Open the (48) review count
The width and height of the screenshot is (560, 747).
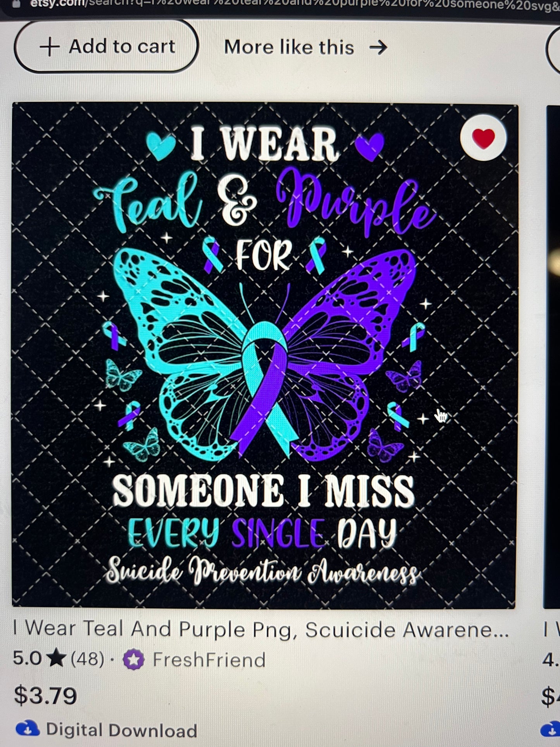[x=88, y=659]
